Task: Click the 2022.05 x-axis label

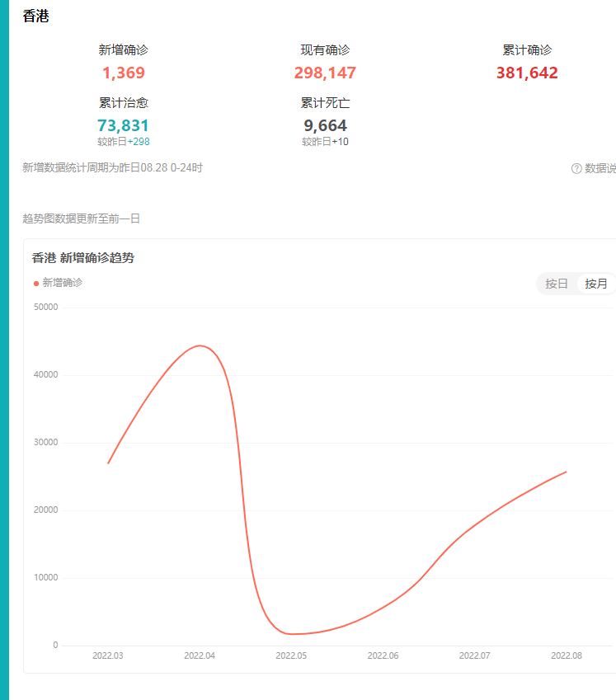Action: coord(291,655)
